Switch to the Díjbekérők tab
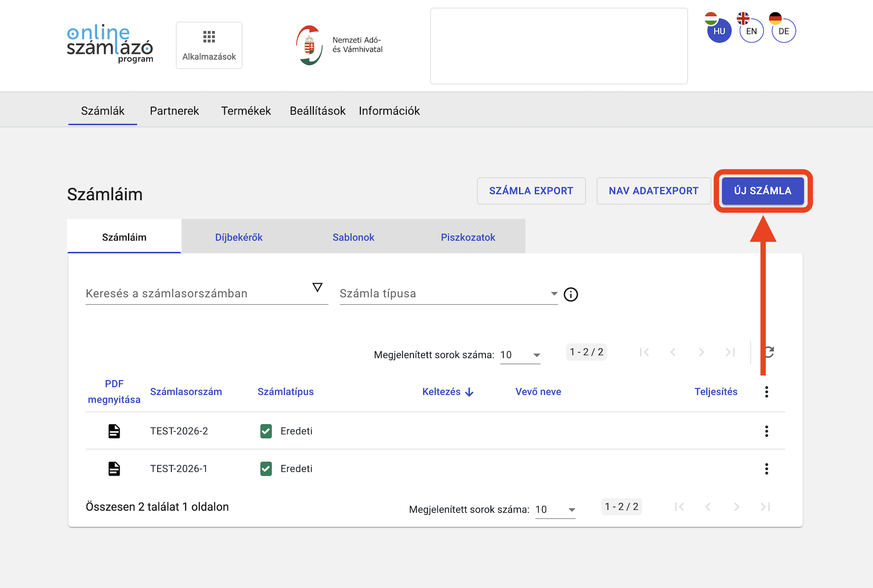Image resolution: width=873 pixels, height=588 pixels. [x=239, y=237]
